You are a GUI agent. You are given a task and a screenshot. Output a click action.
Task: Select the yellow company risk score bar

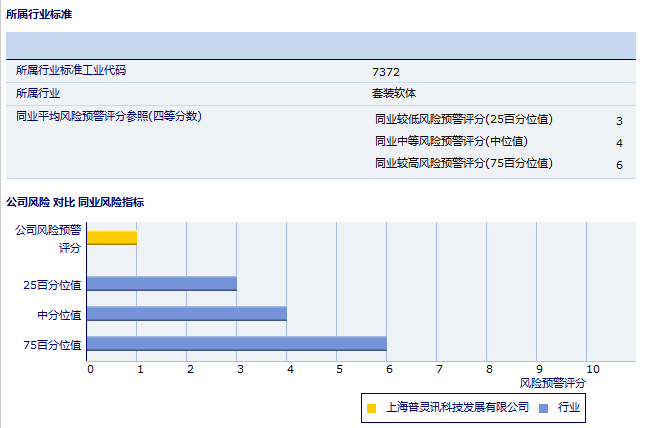tap(112, 237)
